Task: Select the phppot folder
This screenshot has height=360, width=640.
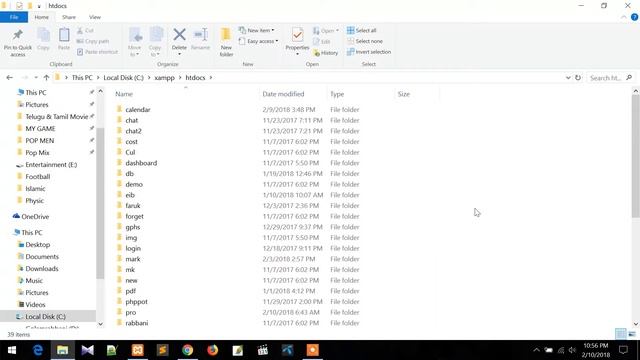Action: 137,302
